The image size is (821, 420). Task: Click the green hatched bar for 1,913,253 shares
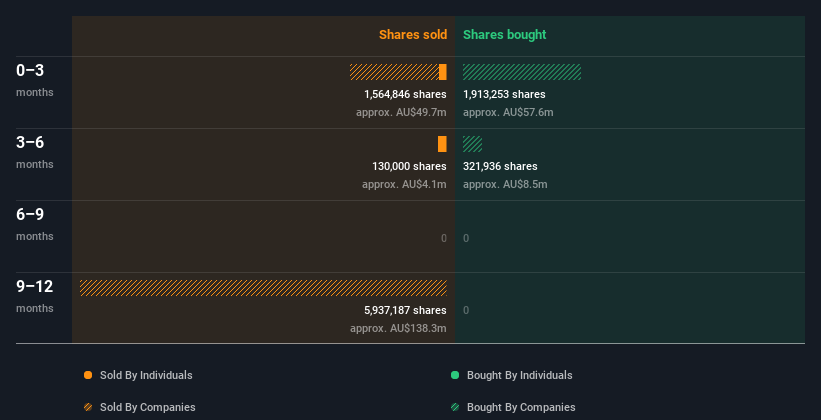tap(522, 72)
